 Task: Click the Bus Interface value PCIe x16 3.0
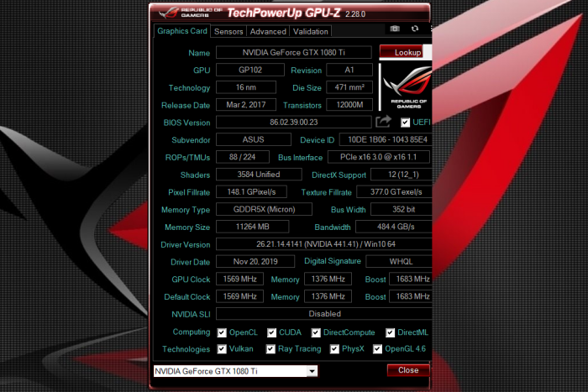[x=378, y=157]
